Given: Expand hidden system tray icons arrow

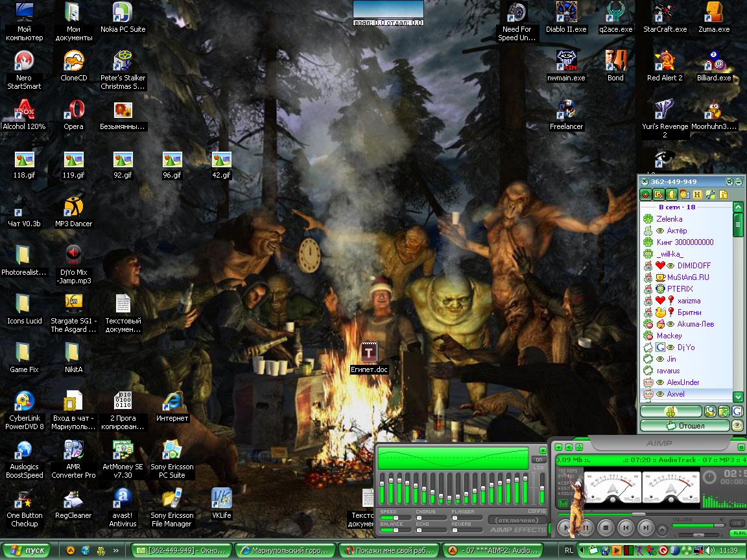Looking at the screenshot, I should (x=583, y=550).
